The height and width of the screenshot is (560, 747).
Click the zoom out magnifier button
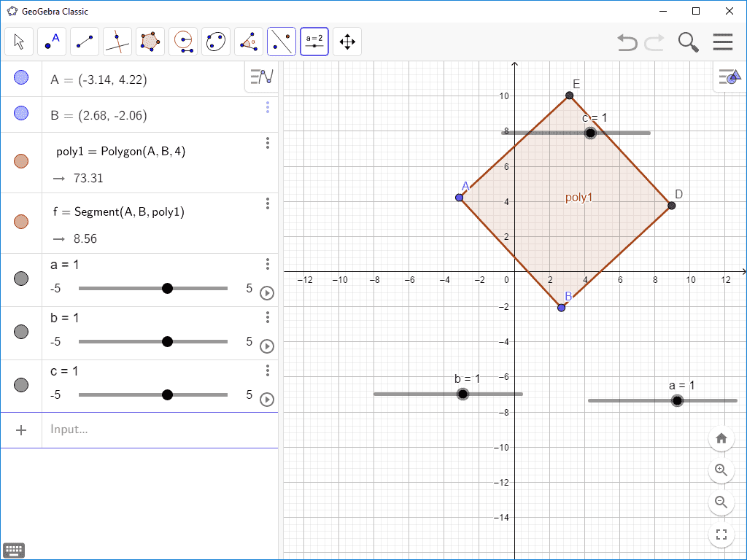tap(721, 502)
